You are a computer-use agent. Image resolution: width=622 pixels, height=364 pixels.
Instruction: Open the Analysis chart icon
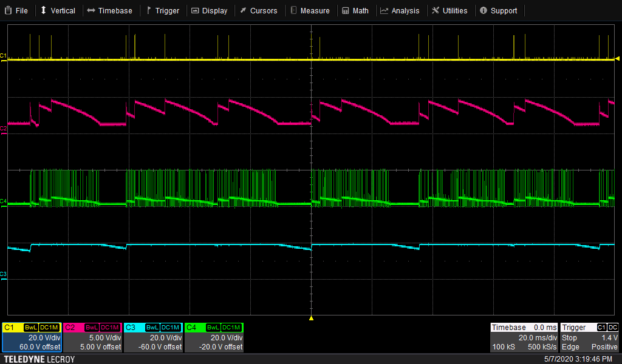pyautogui.click(x=384, y=10)
